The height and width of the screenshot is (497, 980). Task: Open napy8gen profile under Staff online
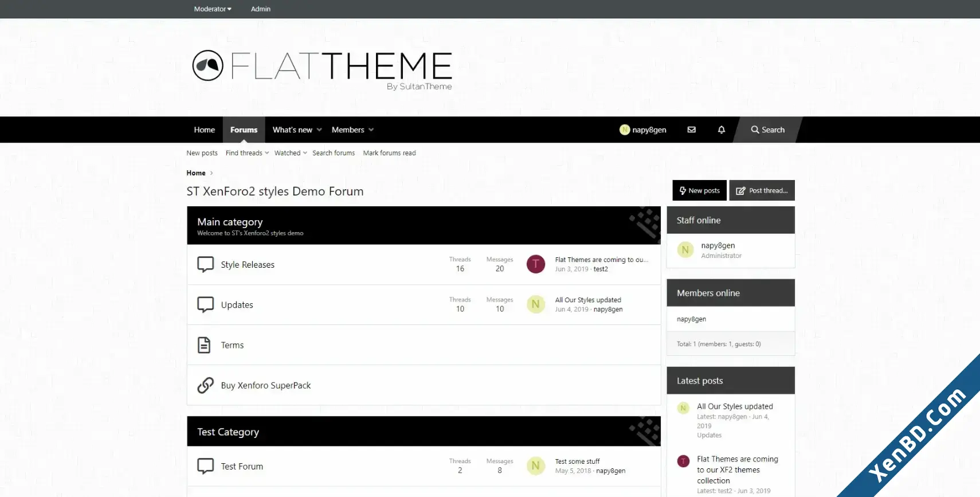point(718,245)
